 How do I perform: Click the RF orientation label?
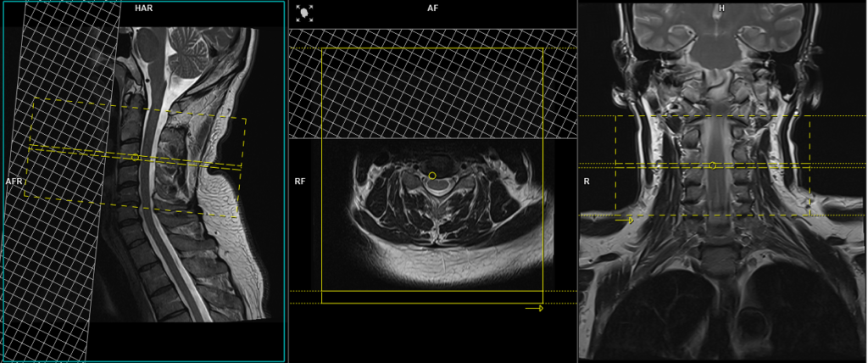(300, 181)
